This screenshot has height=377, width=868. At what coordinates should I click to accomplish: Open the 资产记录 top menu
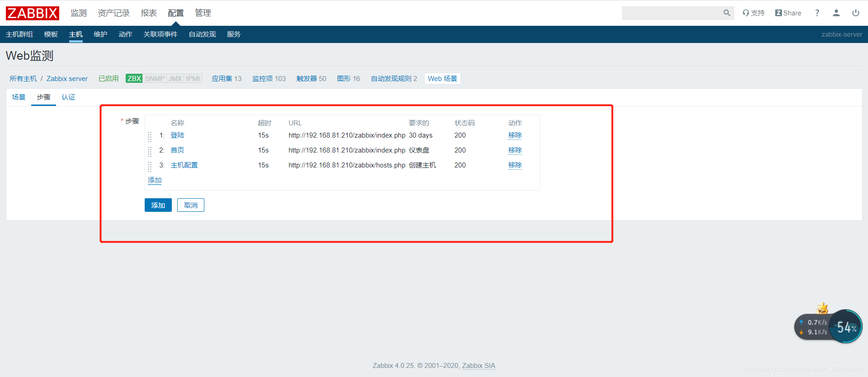click(113, 13)
